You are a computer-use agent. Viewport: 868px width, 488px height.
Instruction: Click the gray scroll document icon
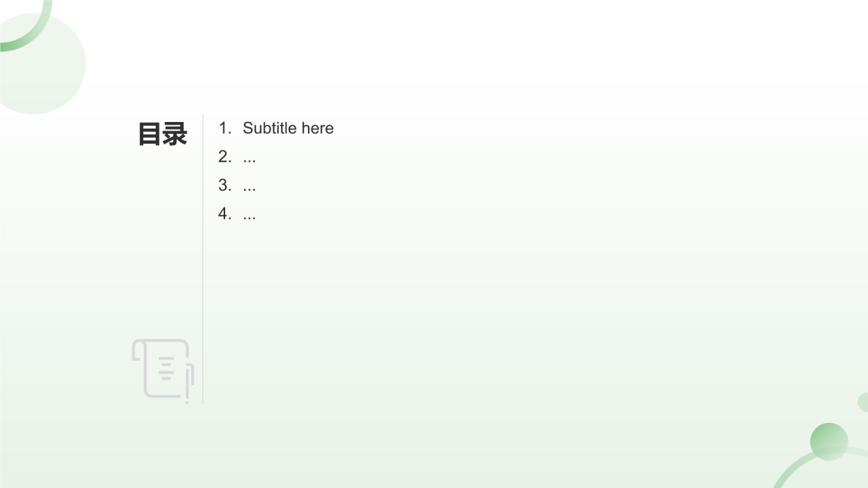(163, 371)
